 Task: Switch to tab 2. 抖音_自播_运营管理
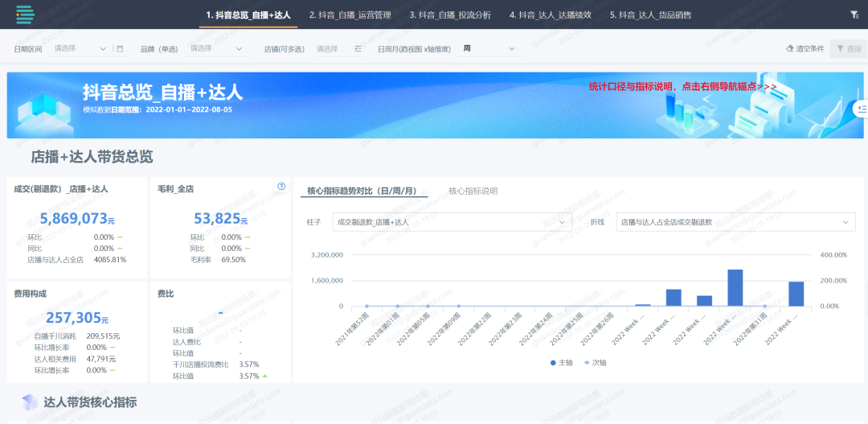350,15
